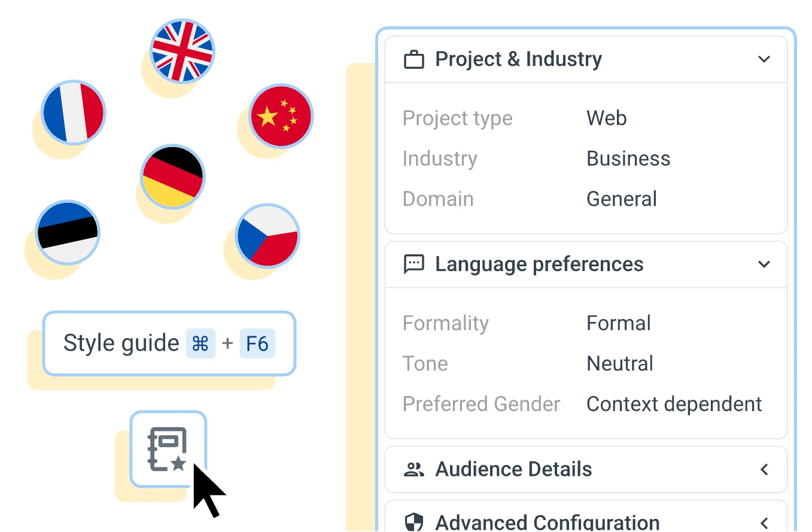
Task: Collapse the Language preferences section chevron
Action: 764,265
